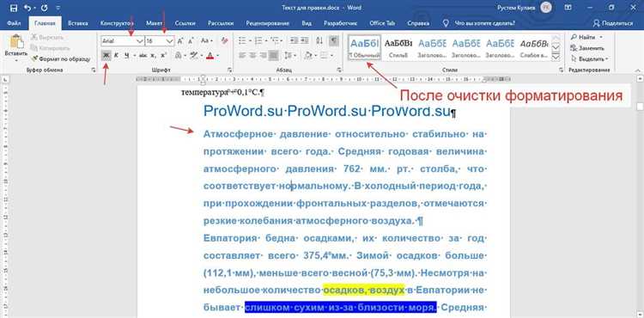The width and height of the screenshot is (644, 318).
Task: Open the text effects icon in the Шрифт group
Action: coord(179,55)
